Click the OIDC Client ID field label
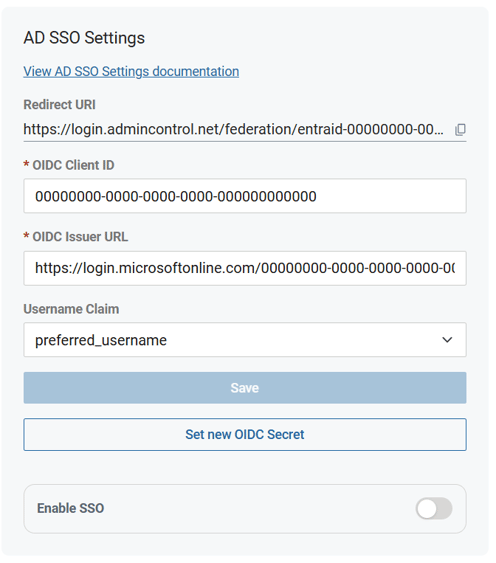The height and width of the screenshot is (563, 496). (x=73, y=165)
